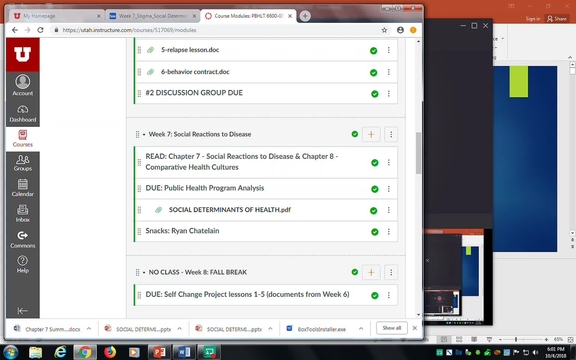This screenshot has width=576, height=360.
Task: Unpublish the #2 DISCUSSION GROUP DUE item
Action: click(374, 94)
